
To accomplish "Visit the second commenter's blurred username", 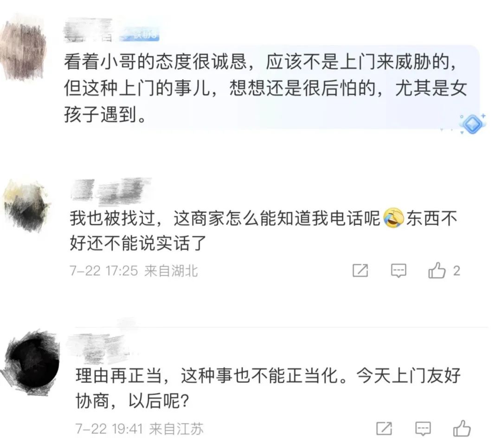I will [110, 192].
